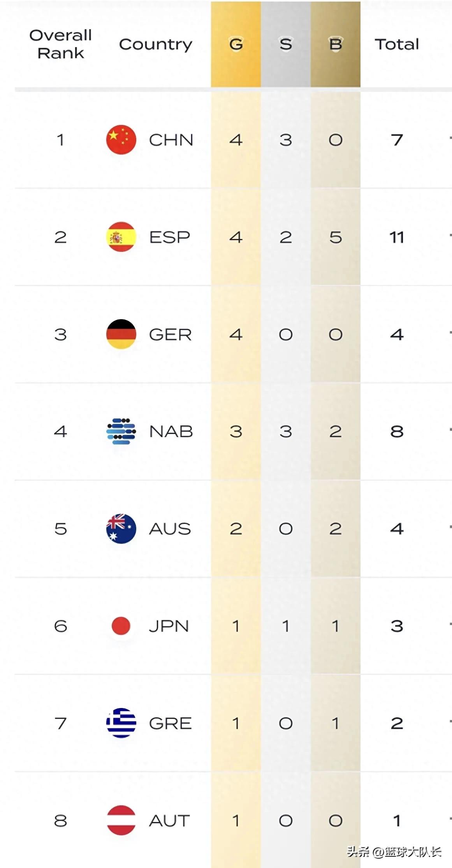
Task: Click the Austria flag icon
Action: tap(121, 820)
